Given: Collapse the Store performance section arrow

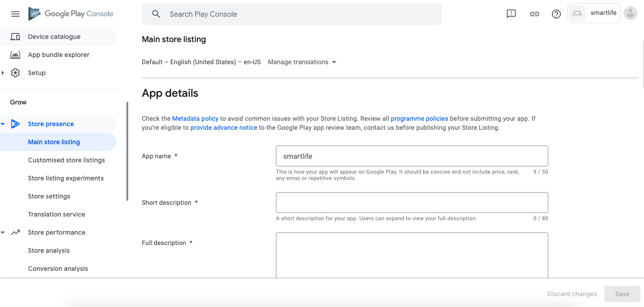Looking at the screenshot, I should pyautogui.click(x=3, y=232).
